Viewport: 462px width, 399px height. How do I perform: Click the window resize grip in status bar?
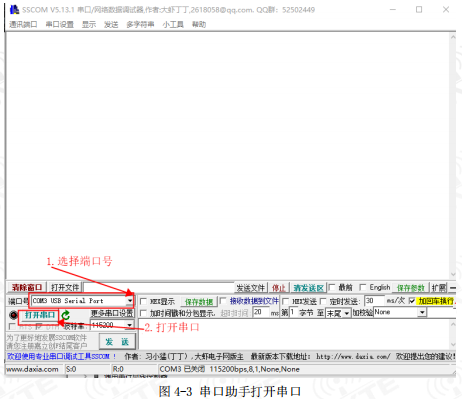(454, 372)
